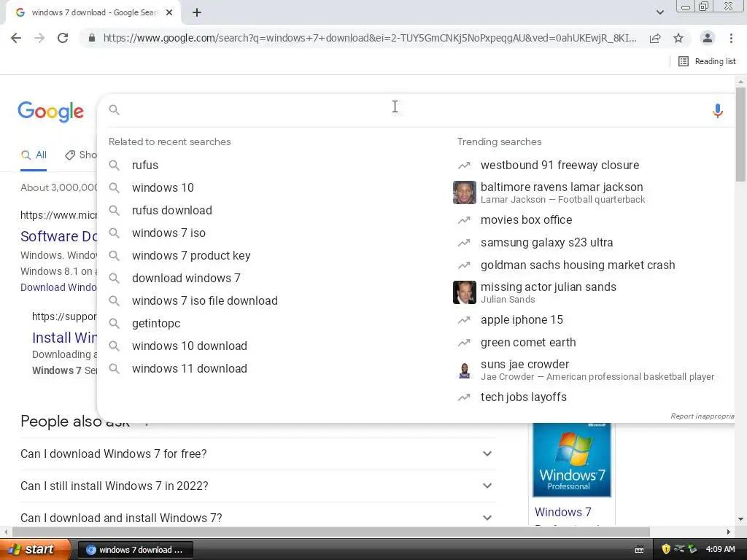Expand 'Can I still install Windows 7 in 2022?'

coord(258,486)
